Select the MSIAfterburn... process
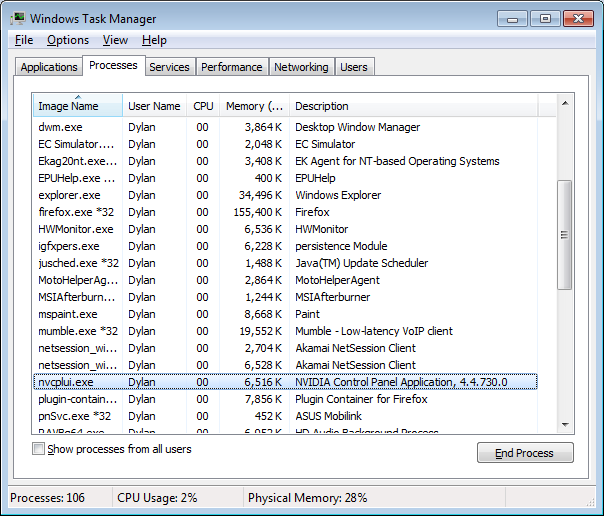The image size is (604, 516). [285, 297]
